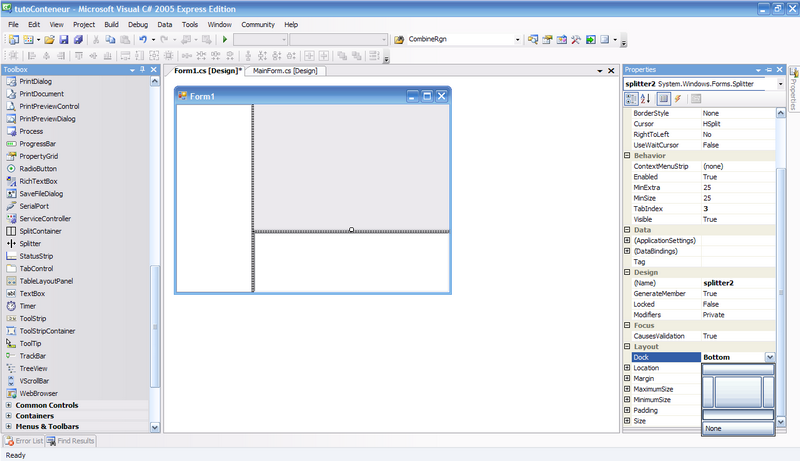This screenshot has width=800, height=461.
Task: Click the Undo toolbar icon
Action: pos(143,40)
